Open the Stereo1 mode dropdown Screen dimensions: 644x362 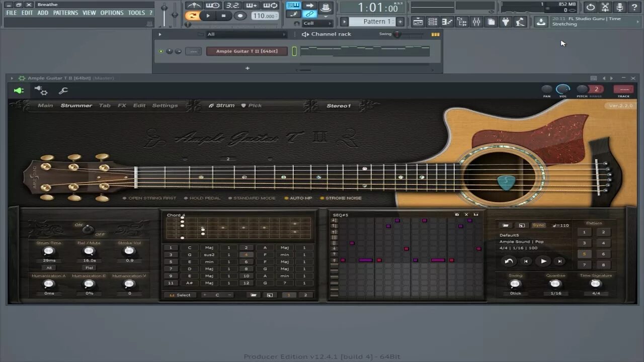point(339,106)
